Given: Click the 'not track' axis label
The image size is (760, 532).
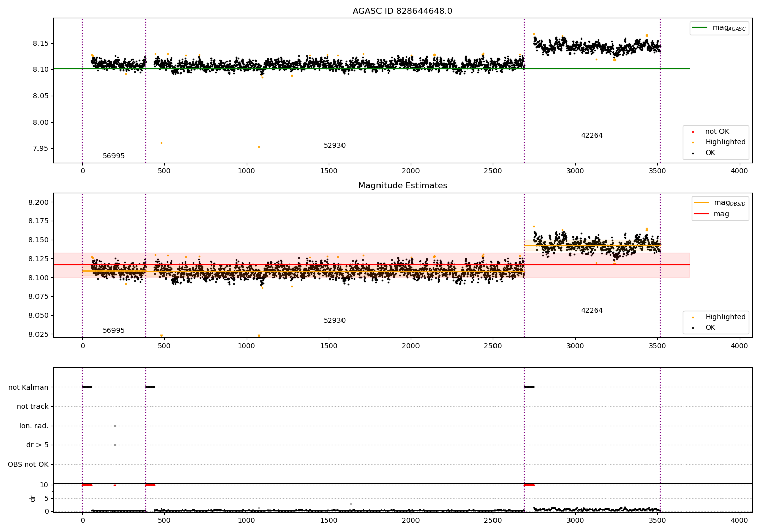Looking at the screenshot, I should (x=32, y=407).
